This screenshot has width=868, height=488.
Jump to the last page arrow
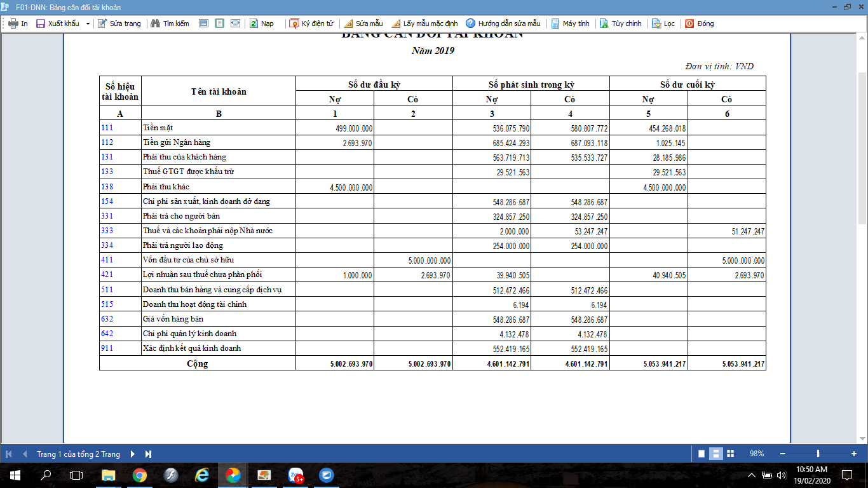(148, 454)
